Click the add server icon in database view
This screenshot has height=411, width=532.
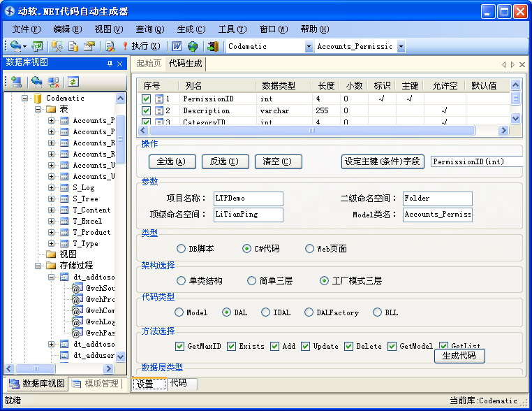click(x=16, y=82)
